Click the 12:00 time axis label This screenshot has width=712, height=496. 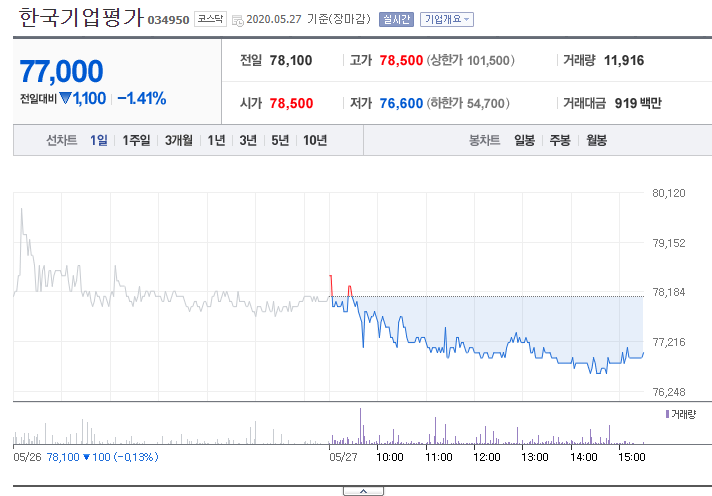pos(487,457)
